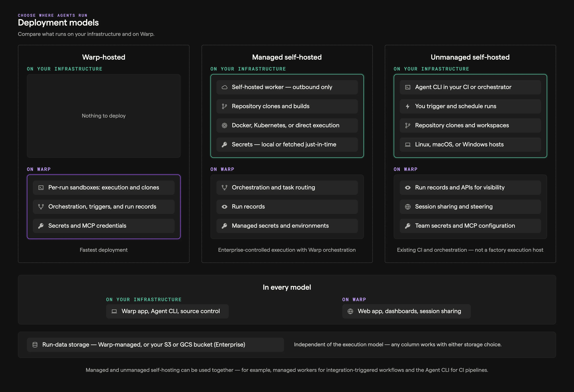Image resolution: width=574 pixels, height=392 pixels.
Task: Click Per-run sandboxes: execution and clones text
Action: point(104,188)
